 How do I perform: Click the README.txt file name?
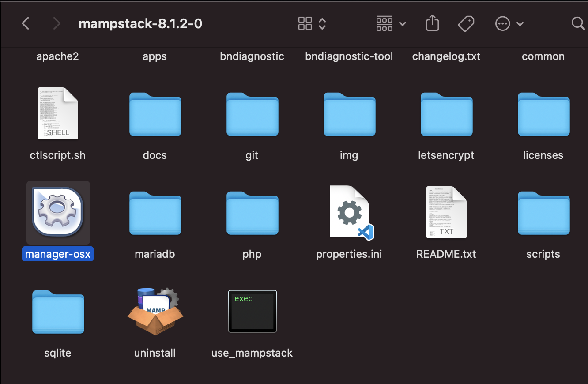(x=446, y=254)
